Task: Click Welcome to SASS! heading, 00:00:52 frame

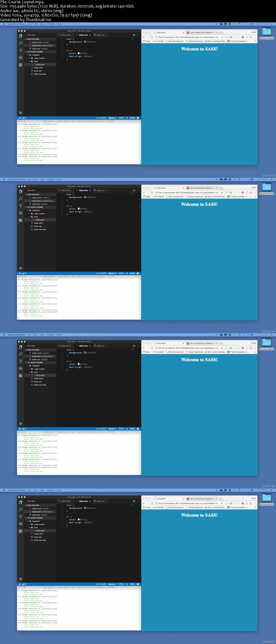Action: [199, 515]
